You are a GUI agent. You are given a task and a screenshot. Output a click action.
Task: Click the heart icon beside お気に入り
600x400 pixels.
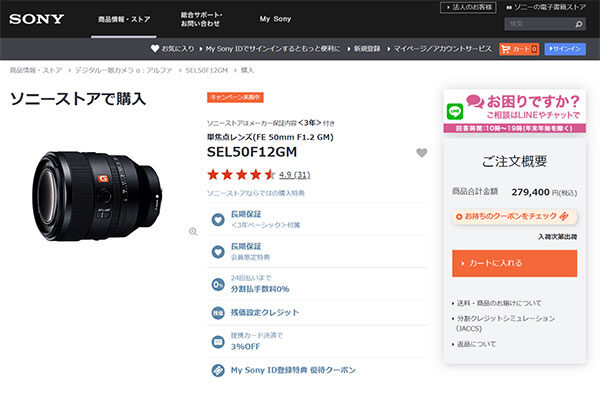pyautogui.click(x=155, y=49)
